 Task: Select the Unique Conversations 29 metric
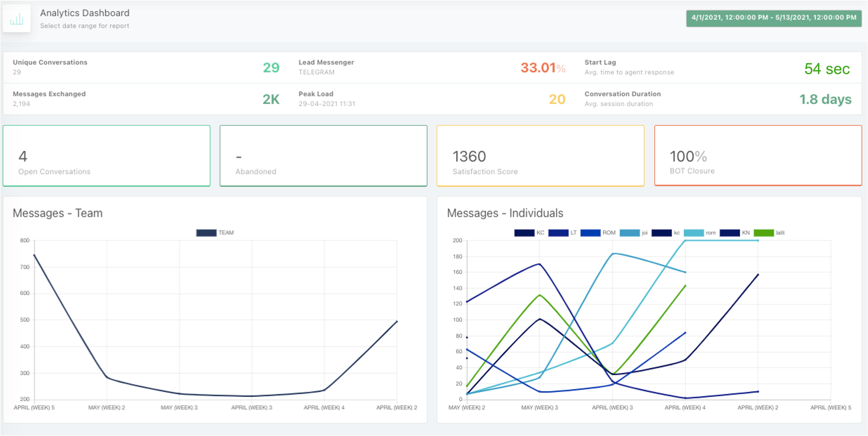coord(50,67)
